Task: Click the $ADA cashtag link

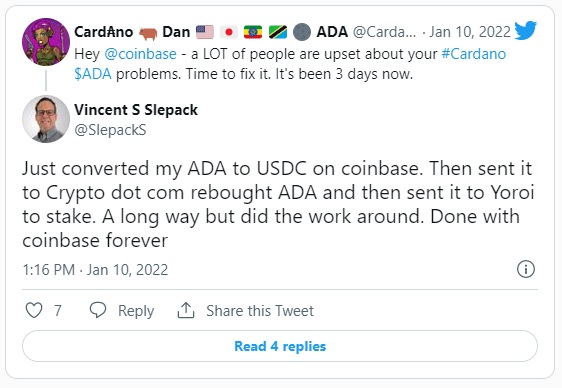Action: pyautogui.click(x=93, y=74)
